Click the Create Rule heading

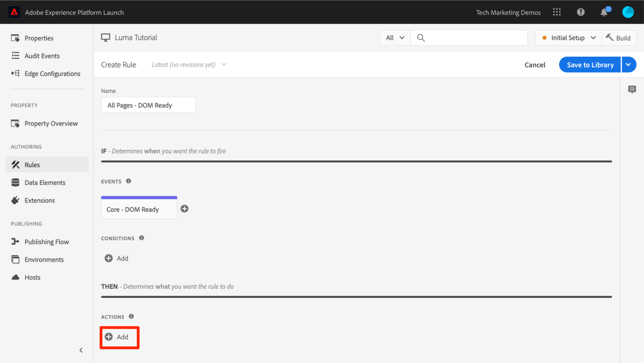tap(119, 65)
